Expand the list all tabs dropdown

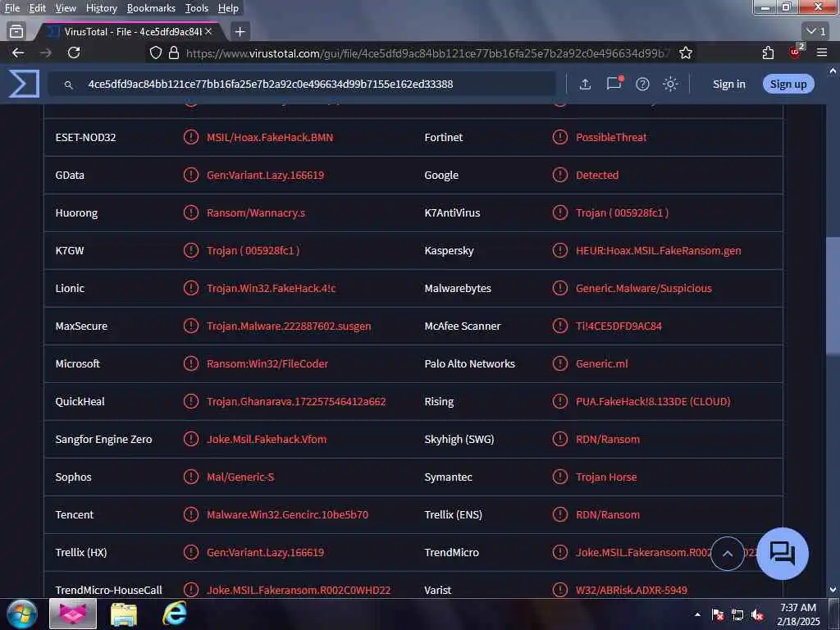[816, 32]
